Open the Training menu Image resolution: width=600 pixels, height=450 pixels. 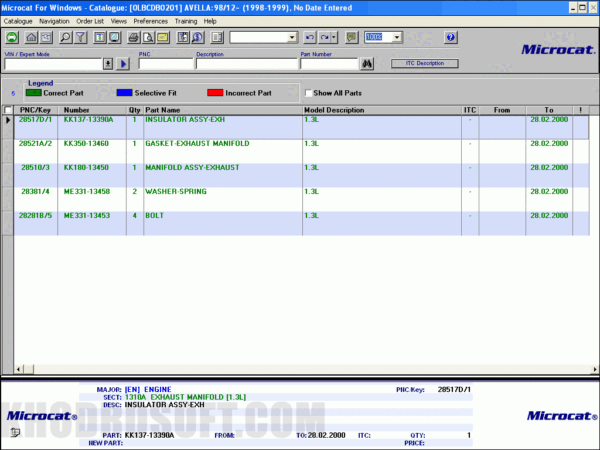pos(186,21)
